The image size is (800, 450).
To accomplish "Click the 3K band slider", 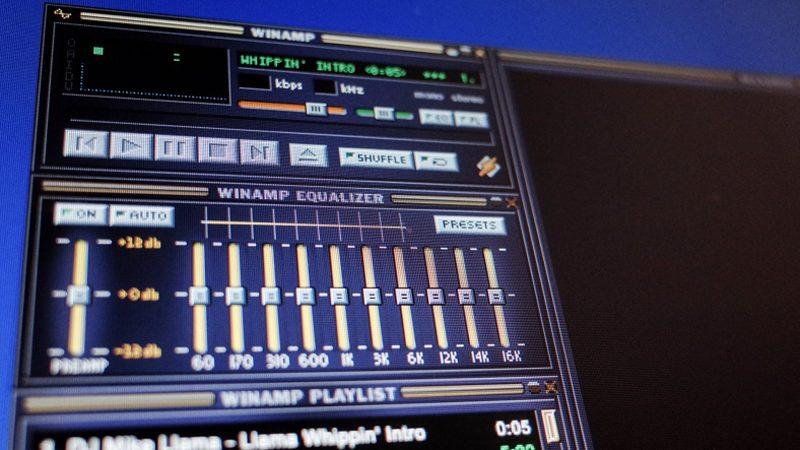I will click(x=372, y=296).
